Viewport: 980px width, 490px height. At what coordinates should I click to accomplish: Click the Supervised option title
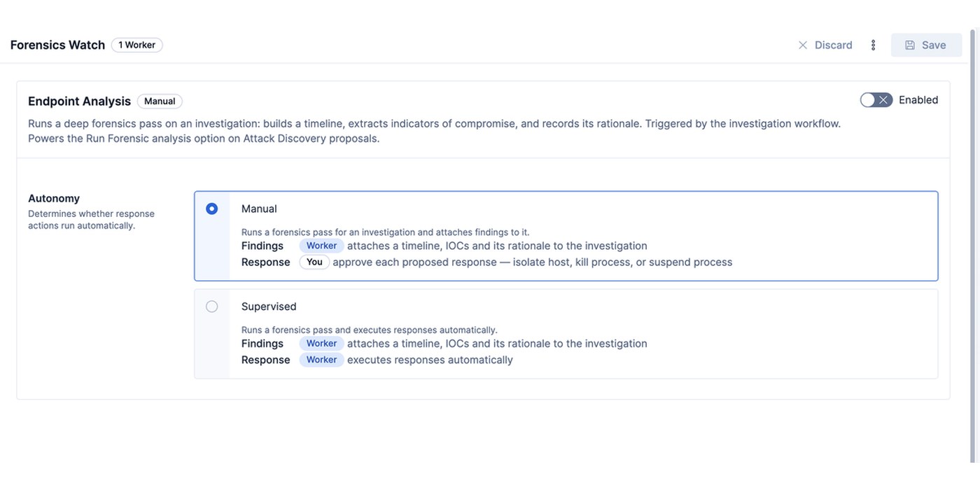click(269, 307)
